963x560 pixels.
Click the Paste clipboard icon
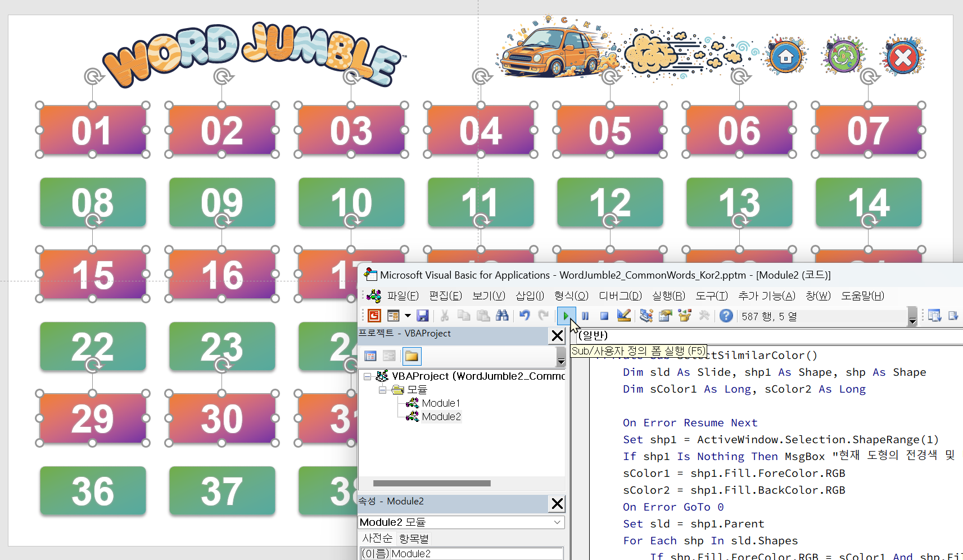point(483,316)
